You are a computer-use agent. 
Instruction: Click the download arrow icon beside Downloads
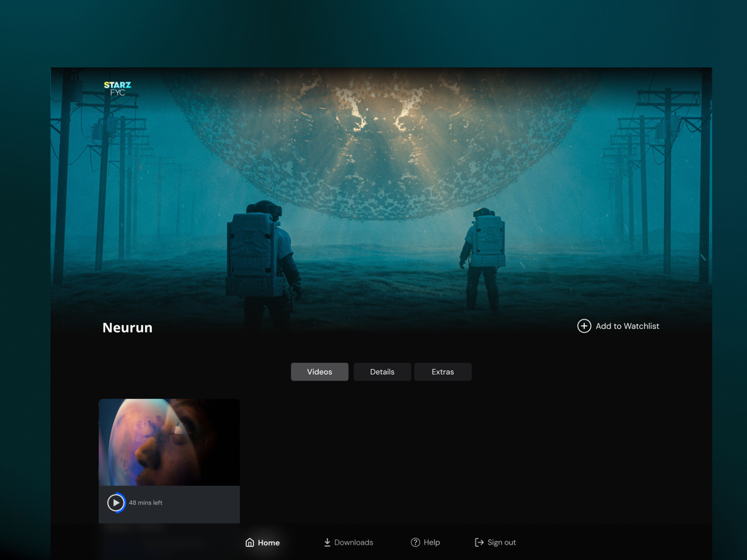pyautogui.click(x=326, y=542)
